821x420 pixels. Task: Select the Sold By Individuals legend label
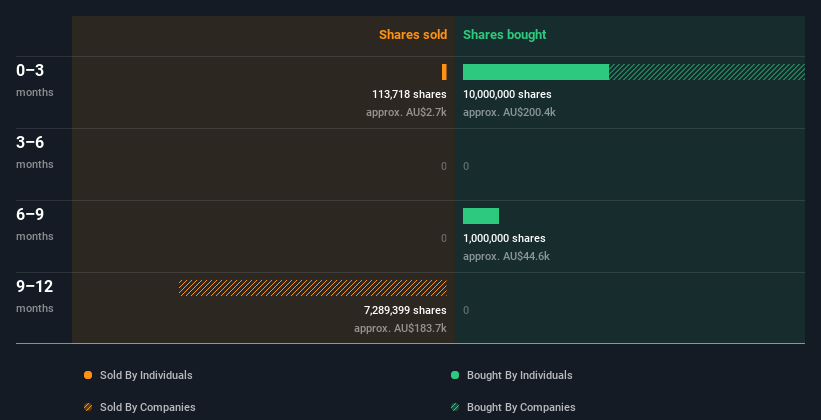(146, 375)
